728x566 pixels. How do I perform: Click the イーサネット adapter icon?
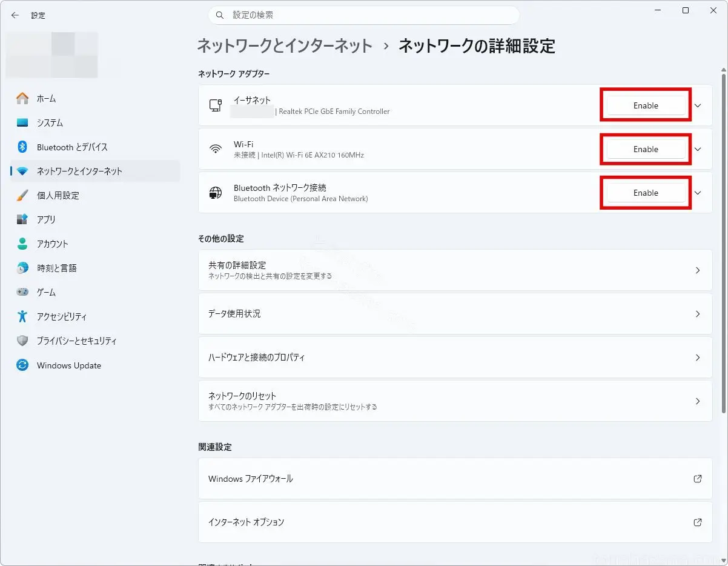tap(215, 105)
